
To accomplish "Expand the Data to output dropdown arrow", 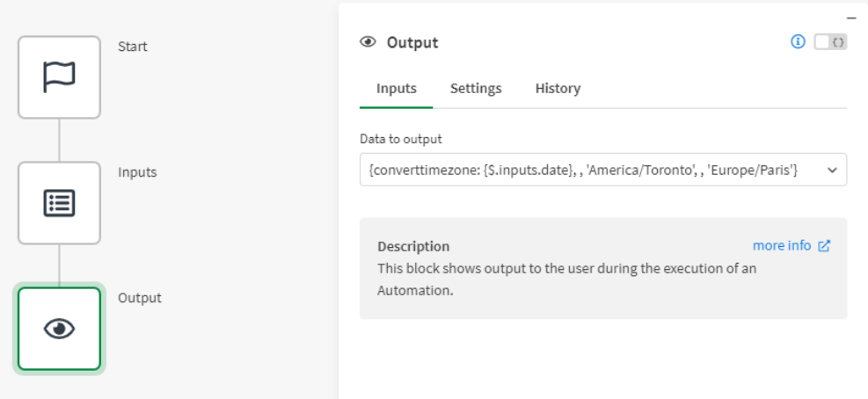I will coord(832,170).
